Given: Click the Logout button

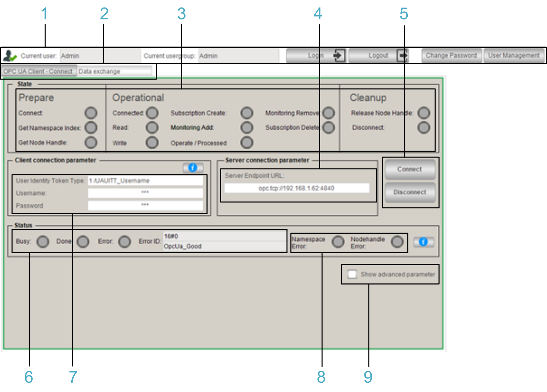Looking at the screenshot, I should (x=379, y=55).
